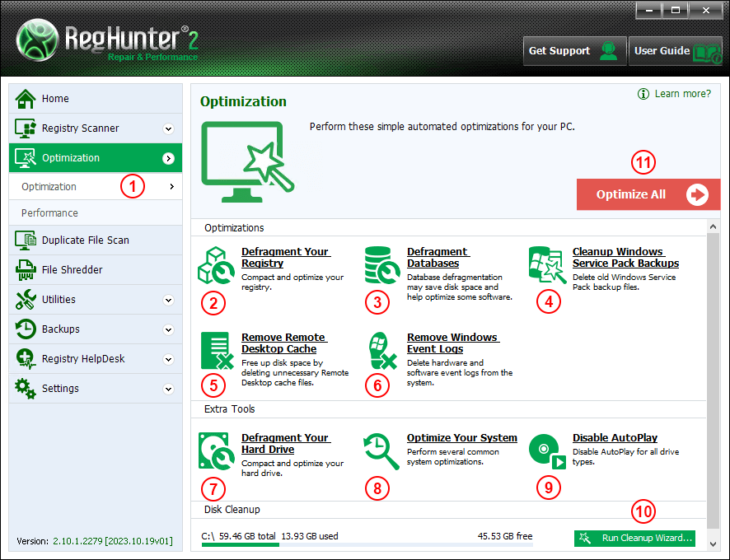Open the Home sidebar item
Image resolution: width=730 pixels, height=560 pixels.
pyautogui.click(x=55, y=99)
